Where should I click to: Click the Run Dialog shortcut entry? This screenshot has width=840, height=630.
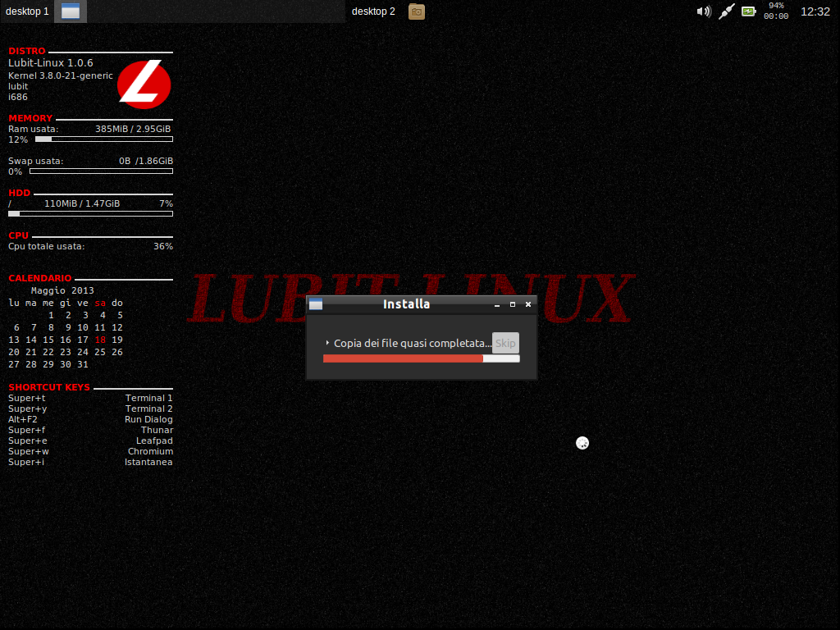pos(150,419)
